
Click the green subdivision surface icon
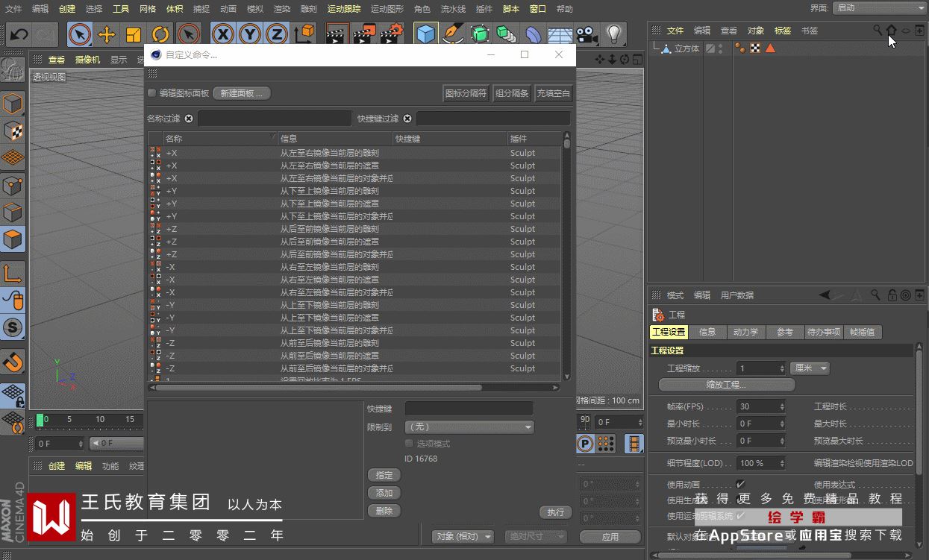(479, 34)
